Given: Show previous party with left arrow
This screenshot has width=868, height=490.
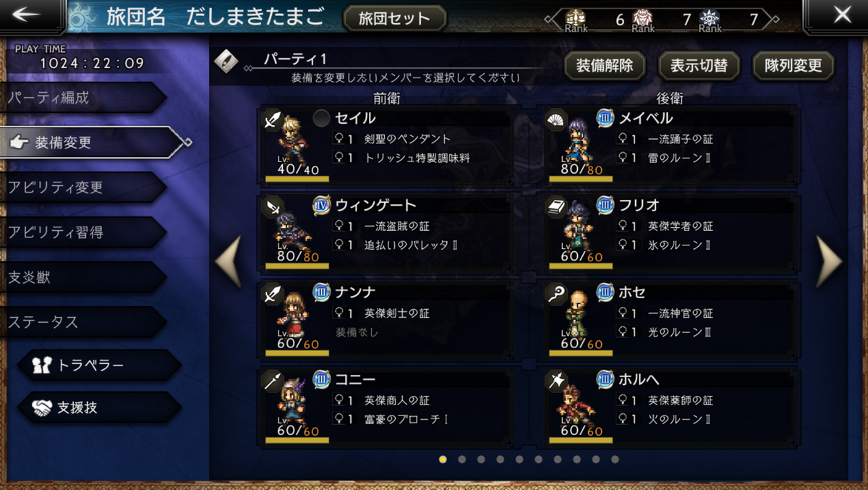Looking at the screenshot, I should coord(229,262).
